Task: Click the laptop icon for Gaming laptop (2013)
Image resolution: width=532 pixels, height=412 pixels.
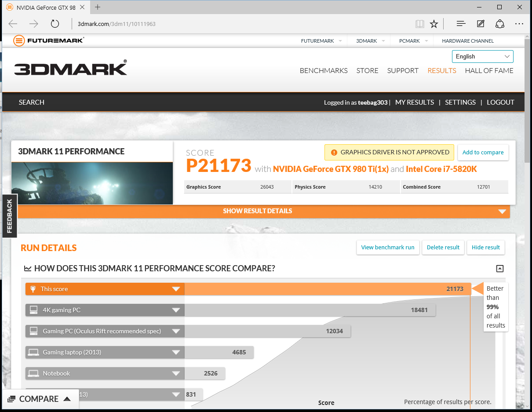Action: pos(33,352)
